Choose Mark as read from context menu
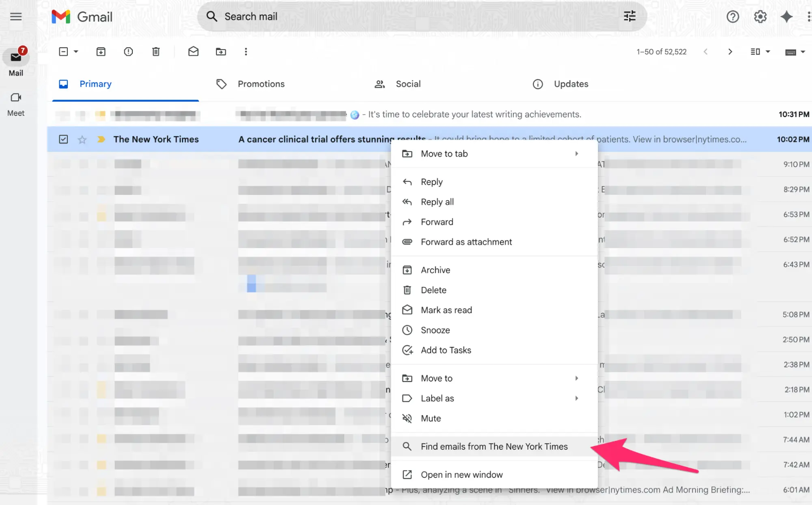812x505 pixels. tap(446, 309)
